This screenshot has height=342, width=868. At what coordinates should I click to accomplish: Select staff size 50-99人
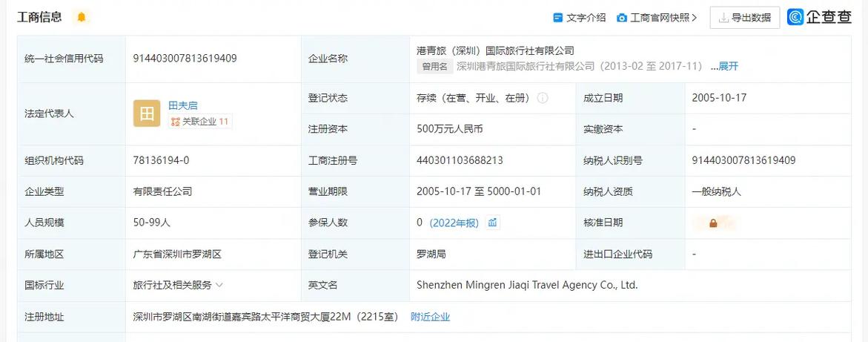tap(152, 223)
